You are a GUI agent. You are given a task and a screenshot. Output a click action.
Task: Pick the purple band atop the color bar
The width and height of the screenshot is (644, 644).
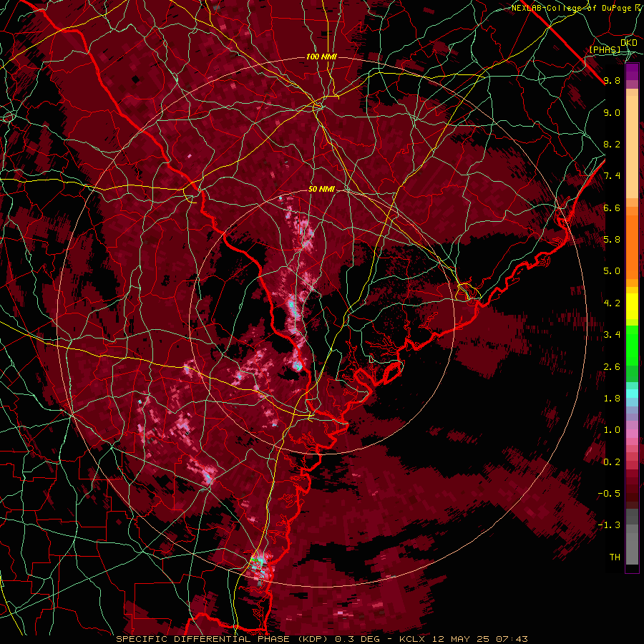coord(632,72)
